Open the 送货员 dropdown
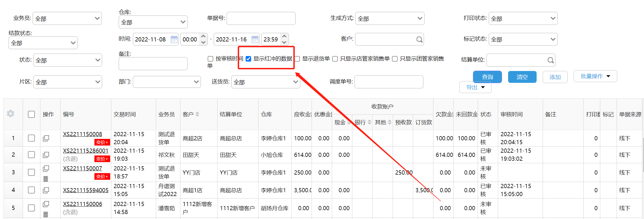 click(266, 82)
